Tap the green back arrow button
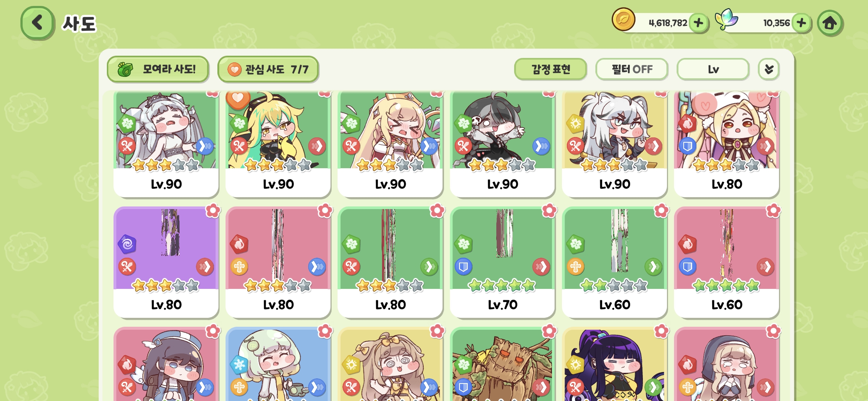Viewport: 868px width, 401px height. click(x=37, y=23)
